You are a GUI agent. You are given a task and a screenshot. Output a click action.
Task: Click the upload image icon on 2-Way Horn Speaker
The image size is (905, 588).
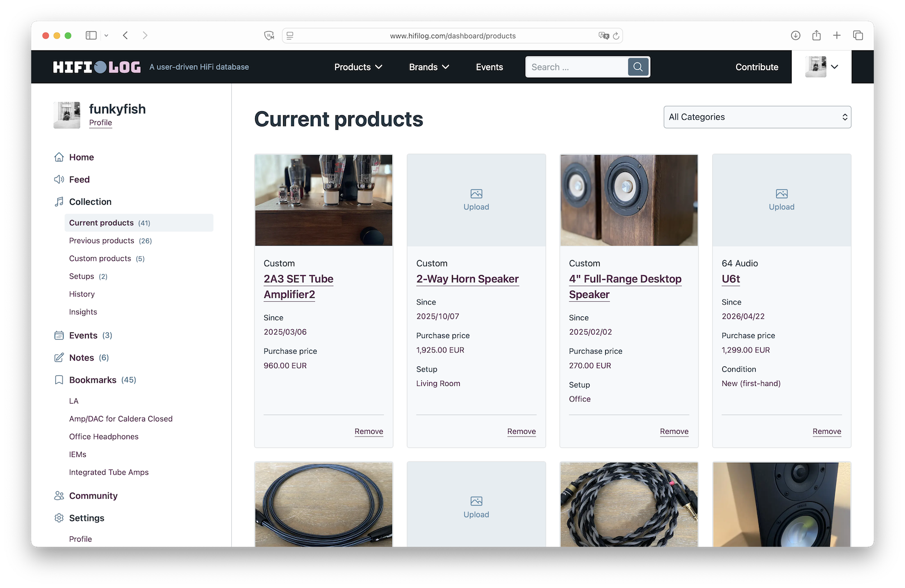pyautogui.click(x=476, y=194)
